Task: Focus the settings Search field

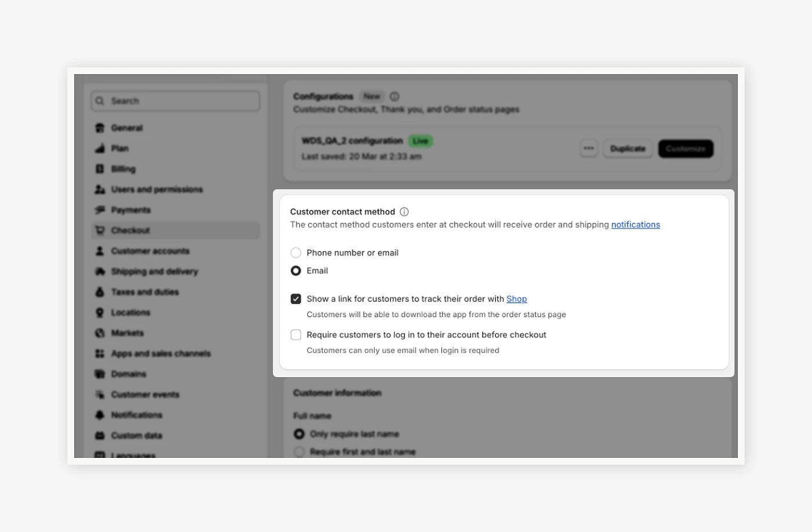Action: click(175, 101)
